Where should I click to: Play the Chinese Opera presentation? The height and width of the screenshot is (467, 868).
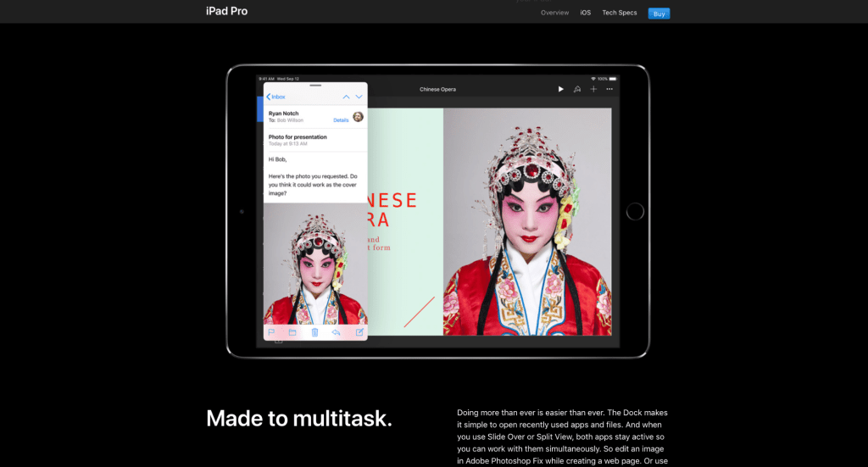coord(560,89)
